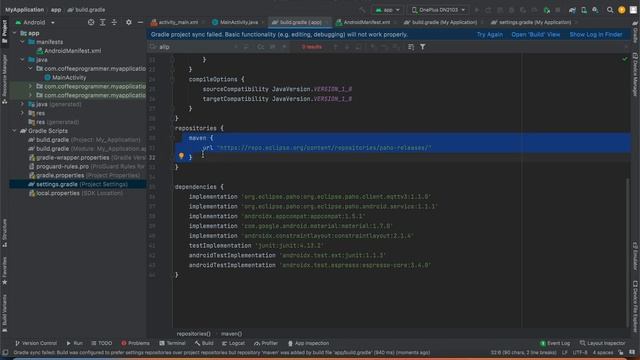The image size is (640, 360).
Task: Click the Attach Debugger to Android Process icon
Action: (547, 10)
